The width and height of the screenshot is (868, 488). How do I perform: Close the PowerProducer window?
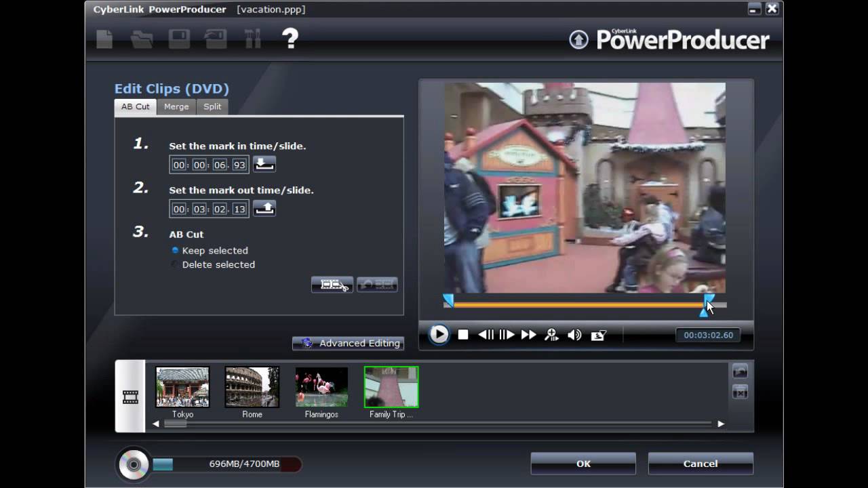click(772, 9)
